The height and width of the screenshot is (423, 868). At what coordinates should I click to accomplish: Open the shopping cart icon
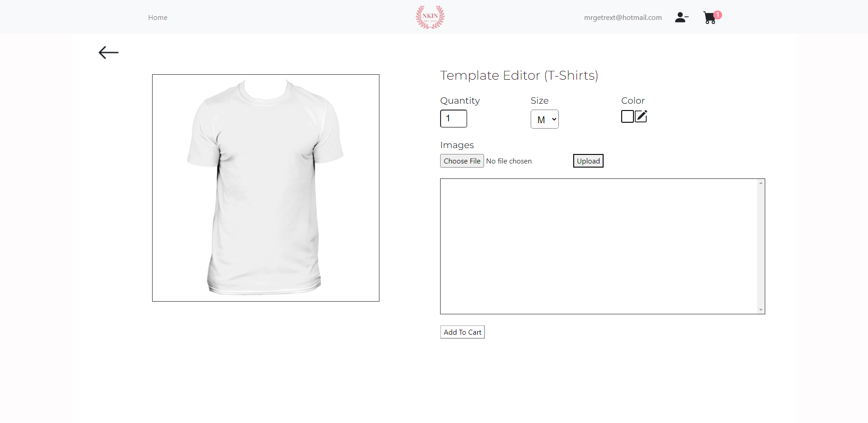tap(710, 18)
